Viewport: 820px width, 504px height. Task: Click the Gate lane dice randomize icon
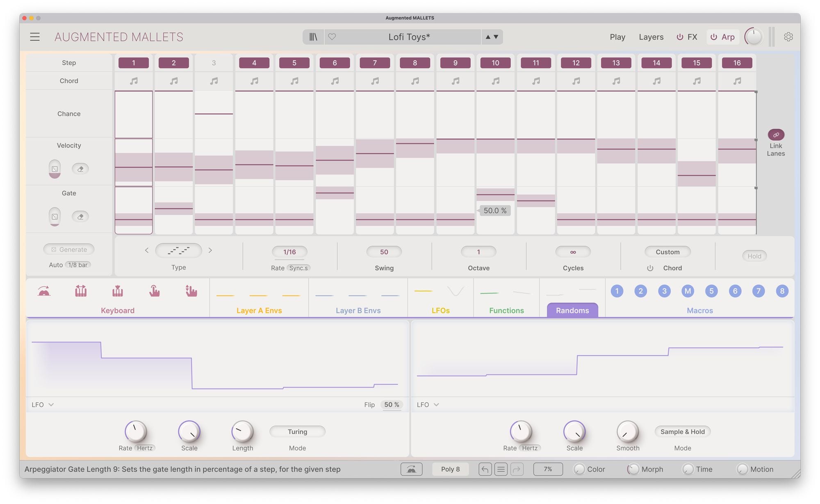coord(55,217)
